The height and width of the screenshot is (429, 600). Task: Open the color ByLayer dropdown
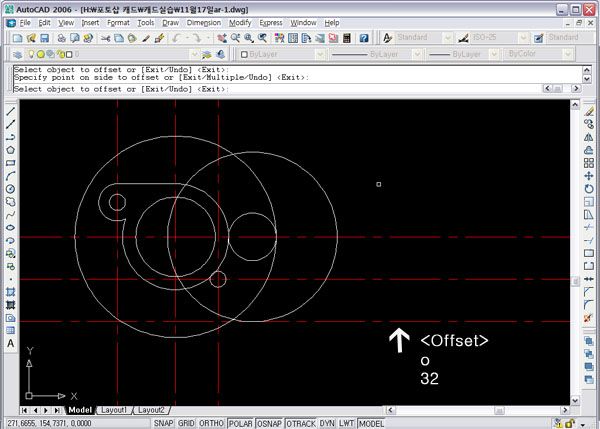pyautogui.click(x=320, y=54)
